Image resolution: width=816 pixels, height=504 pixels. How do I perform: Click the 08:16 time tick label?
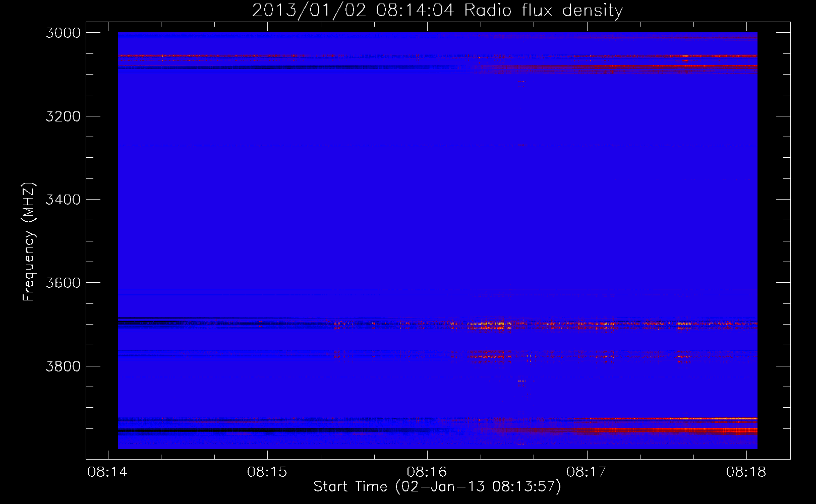point(427,472)
